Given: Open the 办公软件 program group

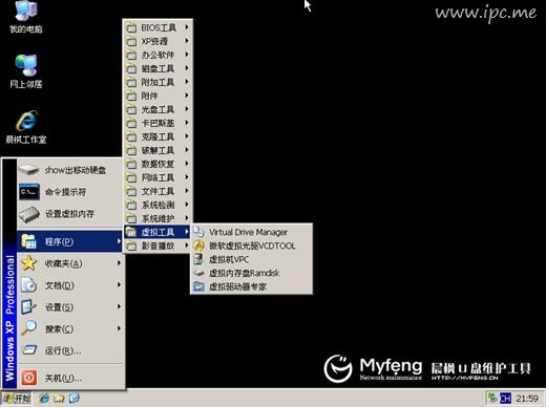Looking at the screenshot, I should point(157,55).
